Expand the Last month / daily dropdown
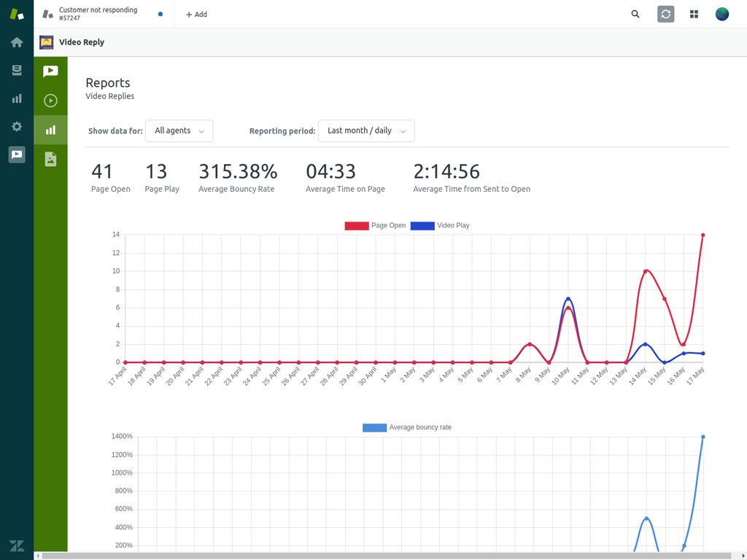This screenshot has height=560, width=747. (366, 131)
